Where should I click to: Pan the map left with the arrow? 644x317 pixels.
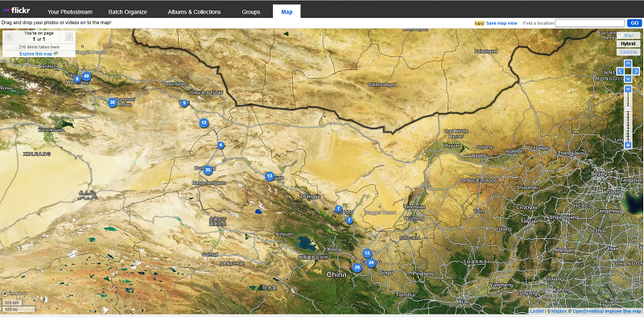(620, 71)
